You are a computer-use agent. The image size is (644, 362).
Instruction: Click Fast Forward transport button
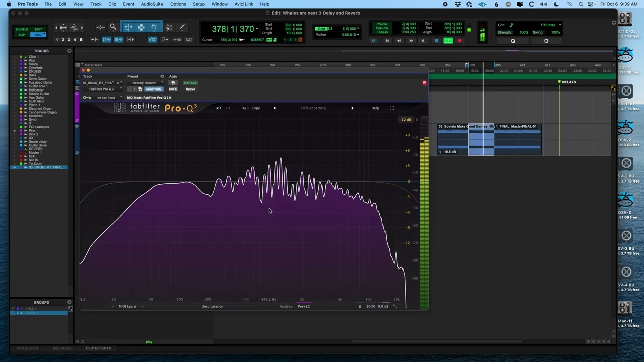click(411, 41)
